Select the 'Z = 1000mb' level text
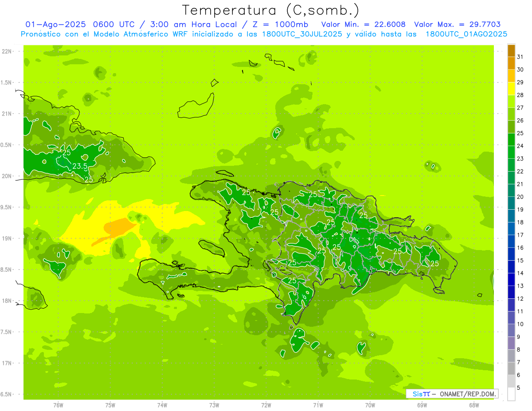Viewport: 532px width, 411px height. (279, 24)
